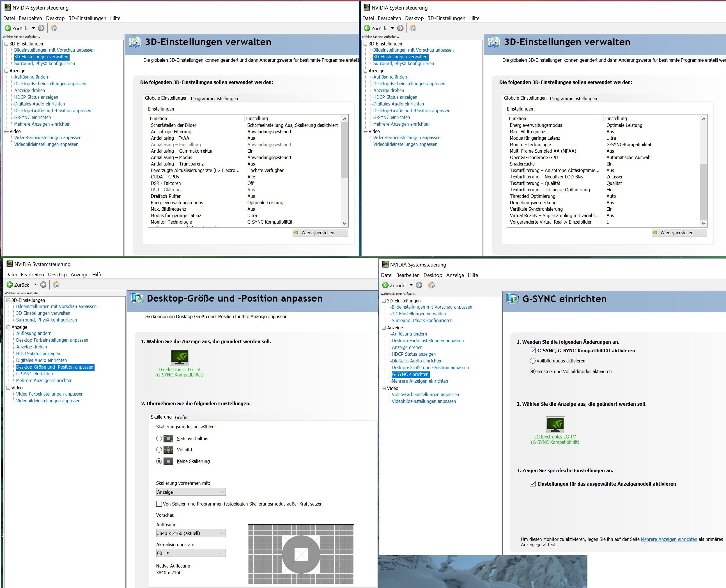This screenshot has height=588, width=726.
Task: Click the green Zurück arrow in the right 3D-Einstellungen window
Action: click(x=367, y=28)
